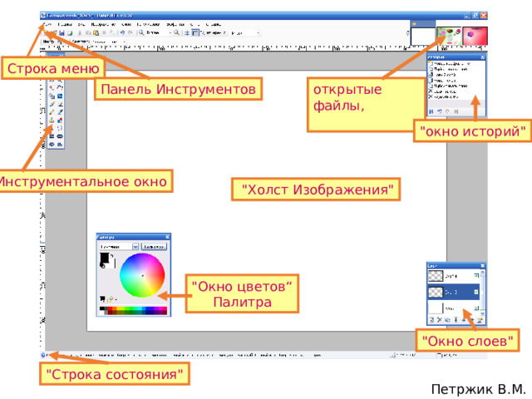This screenshot has width=532, height=399.
Task: Open the units dropdown in toolbar
Action: (259, 33)
